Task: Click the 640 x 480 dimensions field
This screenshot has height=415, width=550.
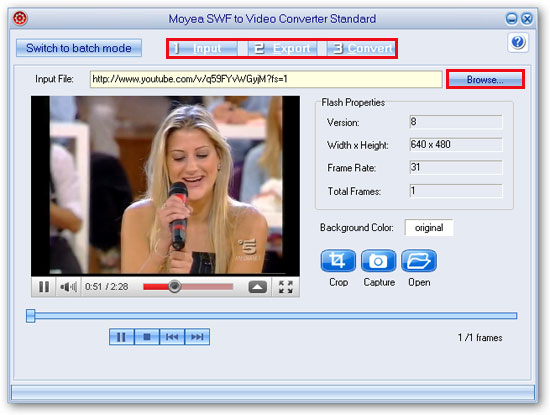Action: pos(456,145)
